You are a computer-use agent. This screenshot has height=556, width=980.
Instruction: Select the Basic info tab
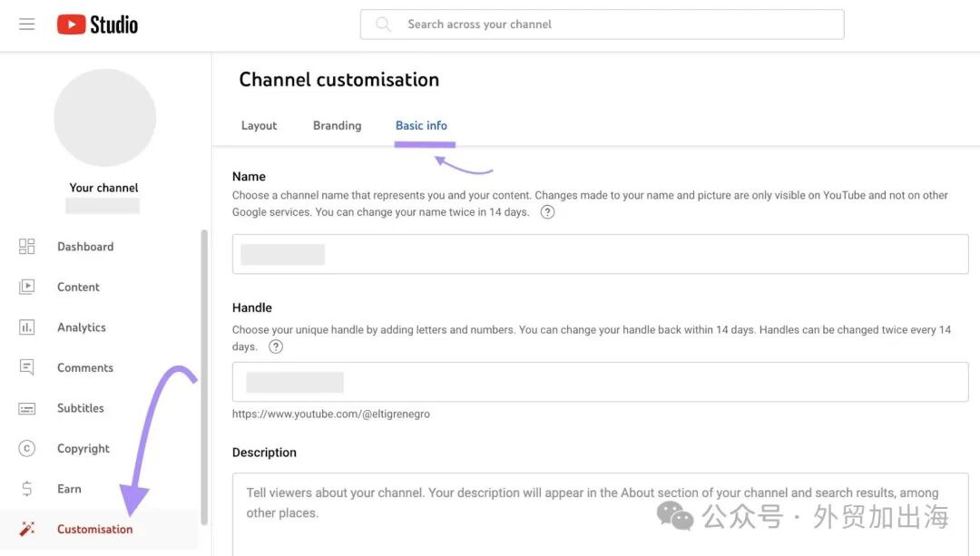pyautogui.click(x=421, y=125)
